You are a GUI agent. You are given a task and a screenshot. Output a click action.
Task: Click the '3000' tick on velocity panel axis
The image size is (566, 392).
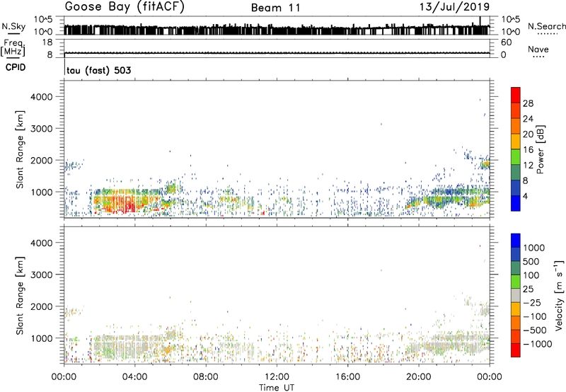[x=42, y=275]
